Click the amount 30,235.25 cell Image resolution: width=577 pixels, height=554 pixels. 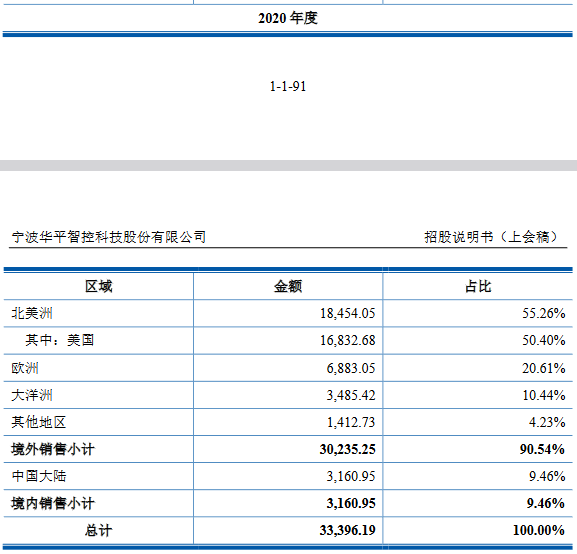pos(347,449)
